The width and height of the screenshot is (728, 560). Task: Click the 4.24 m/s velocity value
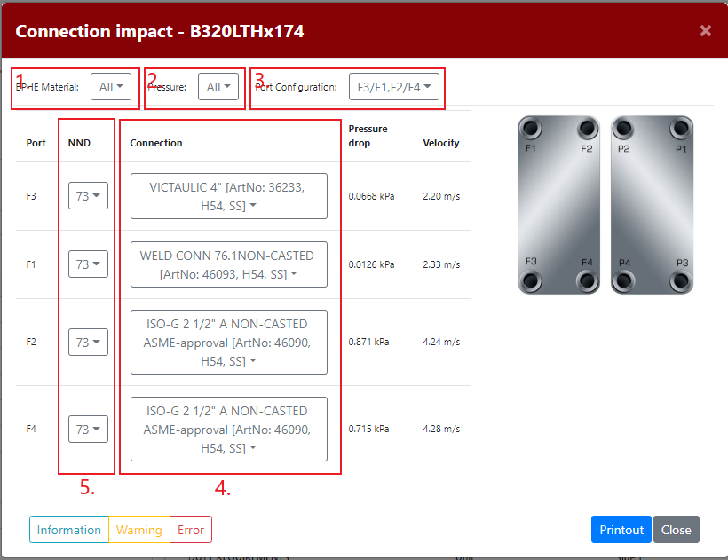point(441,342)
